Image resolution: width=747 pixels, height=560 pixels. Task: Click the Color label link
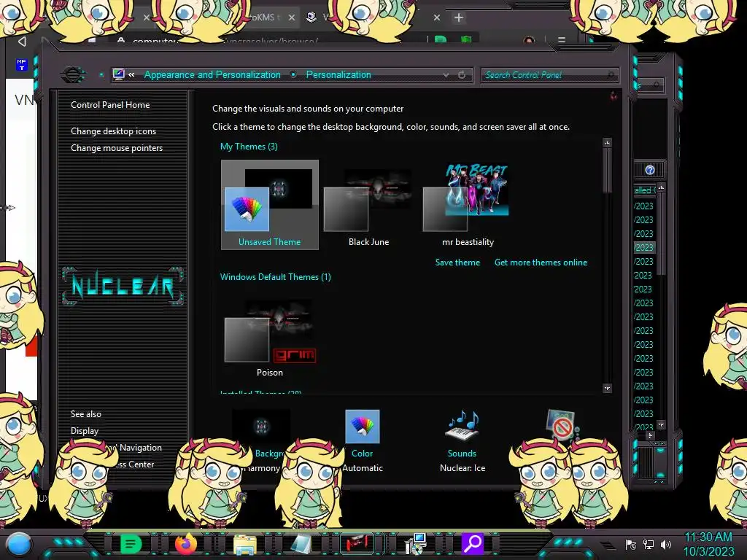362,454
